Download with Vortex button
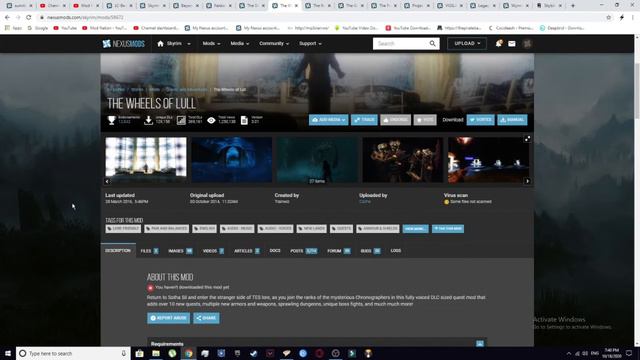This screenshot has width=640, height=360. click(x=480, y=120)
